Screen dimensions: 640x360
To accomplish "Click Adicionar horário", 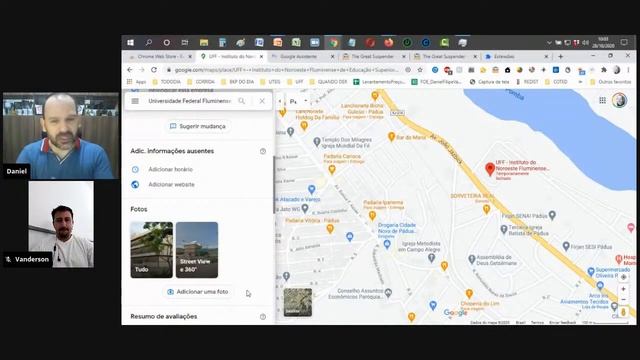I will (x=170, y=169).
